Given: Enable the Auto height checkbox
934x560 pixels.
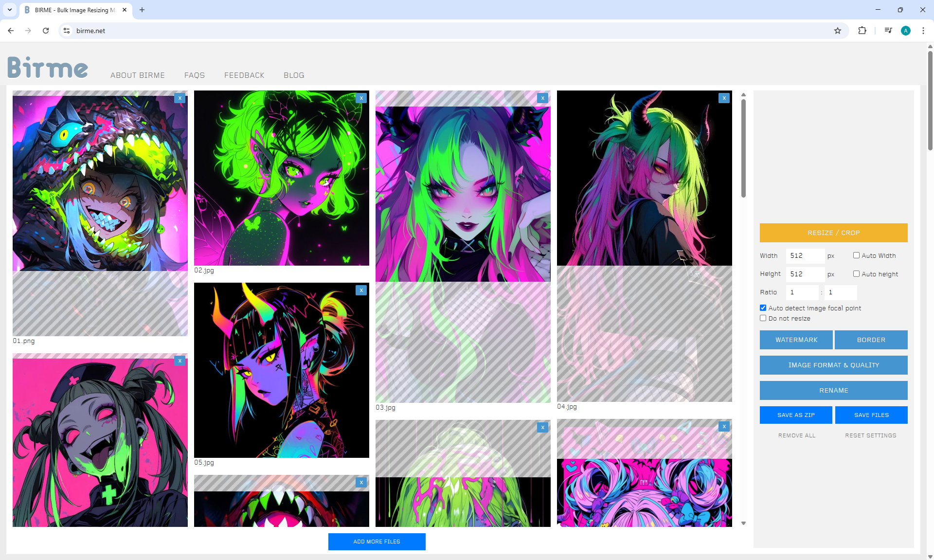Looking at the screenshot, I should (856, 274).
